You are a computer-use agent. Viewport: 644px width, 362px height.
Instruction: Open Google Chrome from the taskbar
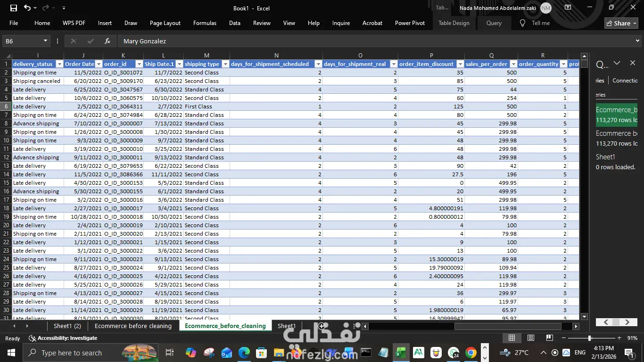point(471,353)
